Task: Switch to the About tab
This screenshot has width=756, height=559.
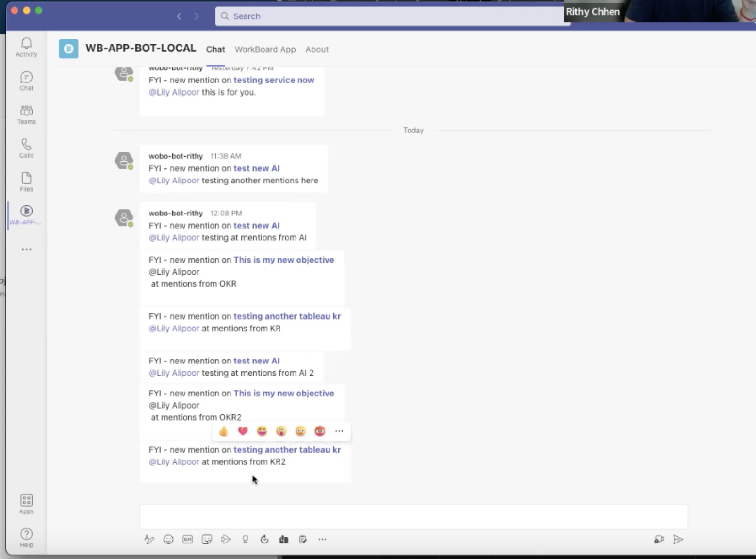Action: click(317, 49)
